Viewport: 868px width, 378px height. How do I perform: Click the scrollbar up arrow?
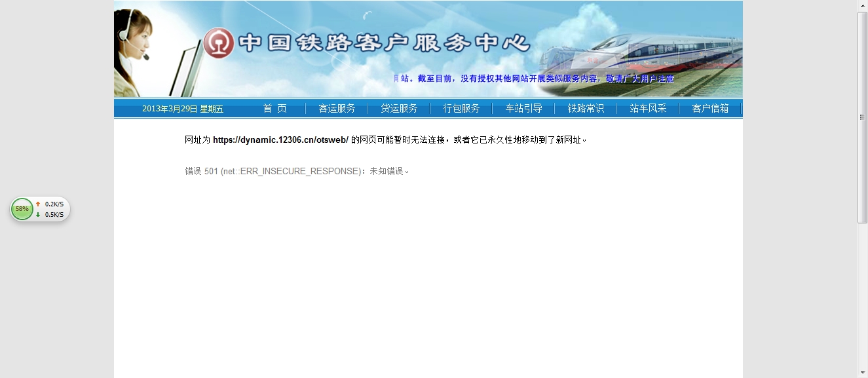click(863, 6)
